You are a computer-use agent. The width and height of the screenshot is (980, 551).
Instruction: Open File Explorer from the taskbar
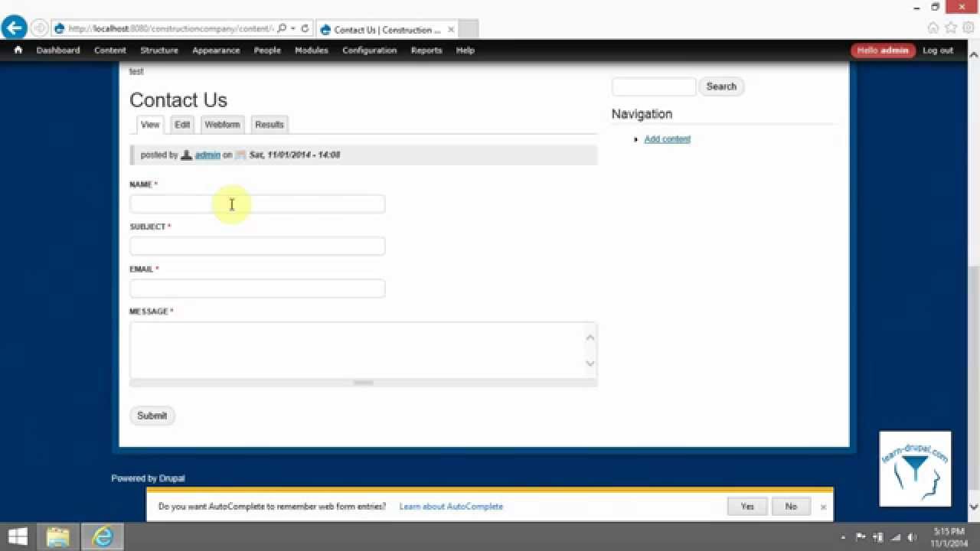point(58,536)
